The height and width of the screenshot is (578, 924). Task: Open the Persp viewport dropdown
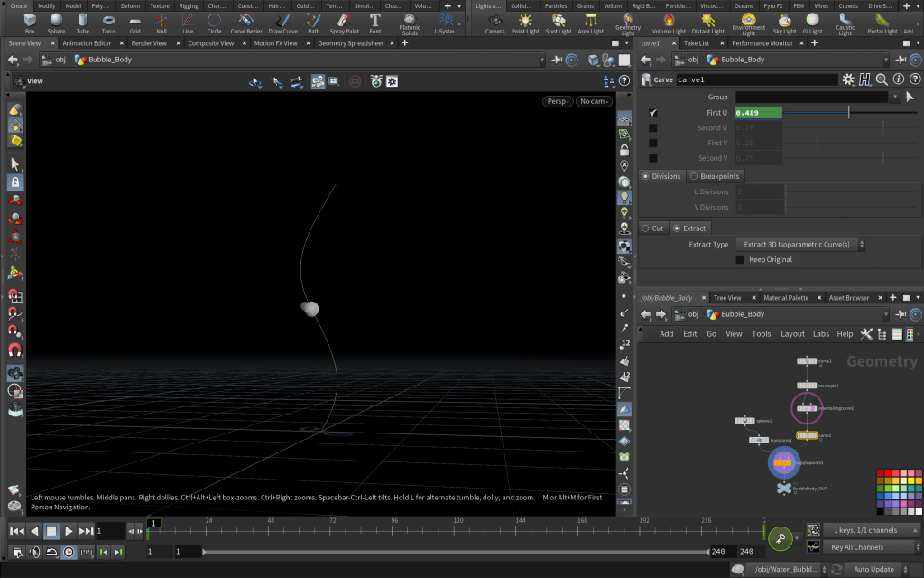coord(558,101)
